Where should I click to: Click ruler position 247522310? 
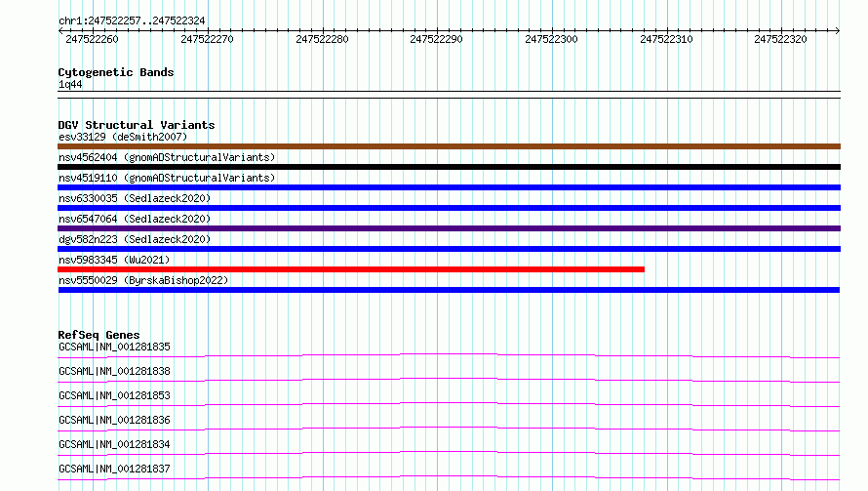point(666,39)
